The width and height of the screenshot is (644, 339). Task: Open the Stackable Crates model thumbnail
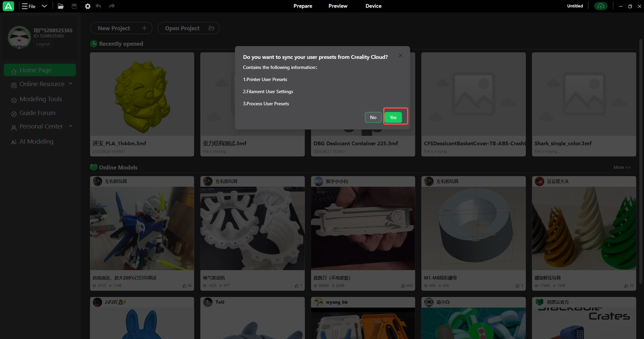(x=584, y=323)
